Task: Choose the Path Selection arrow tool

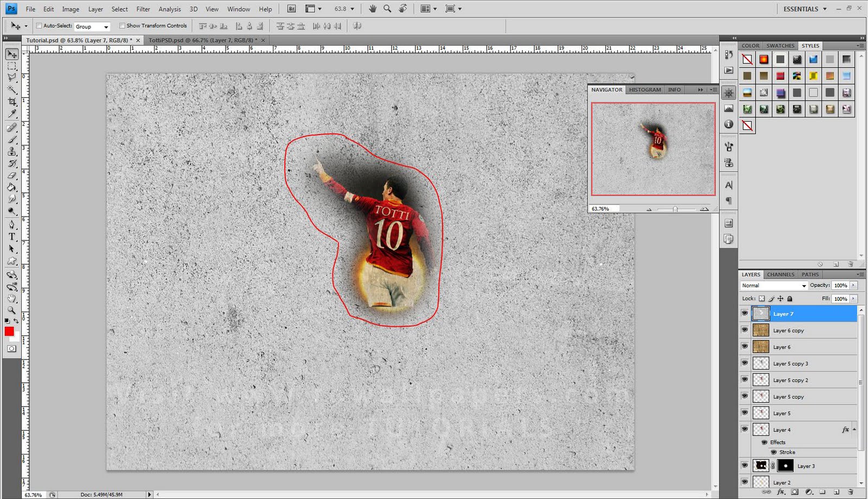Action: [12, 248]
